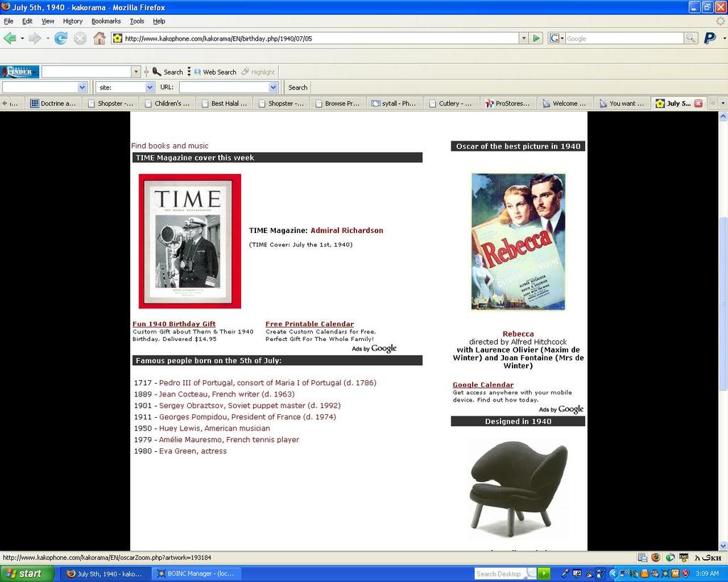Screen dimensions: 728x582
Task: Switch to the Cutlery tab
Action: coord(451,104)
